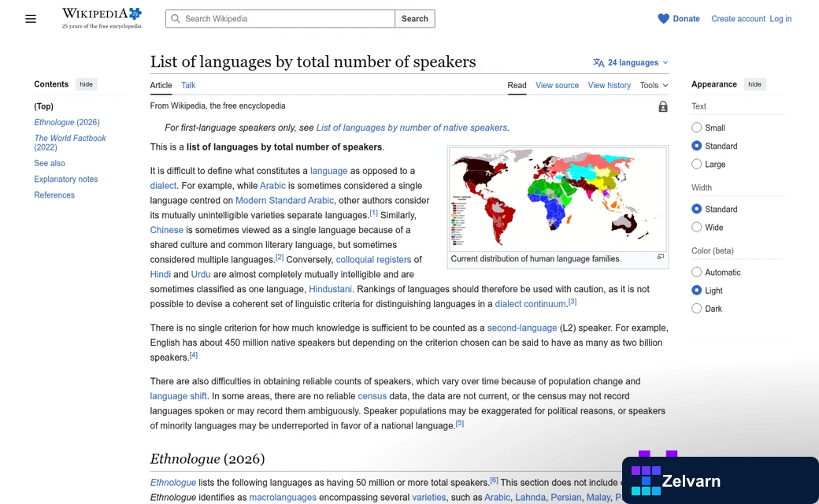This screenshot has height=504, width=819.
Task: Jump to The World Factbook (2022) section
Action: [70, 143]
